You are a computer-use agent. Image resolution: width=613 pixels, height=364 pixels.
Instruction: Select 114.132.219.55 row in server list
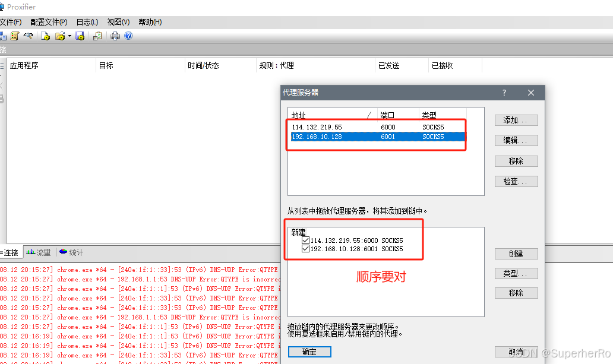pyautogui.click(x=378, y=127)
